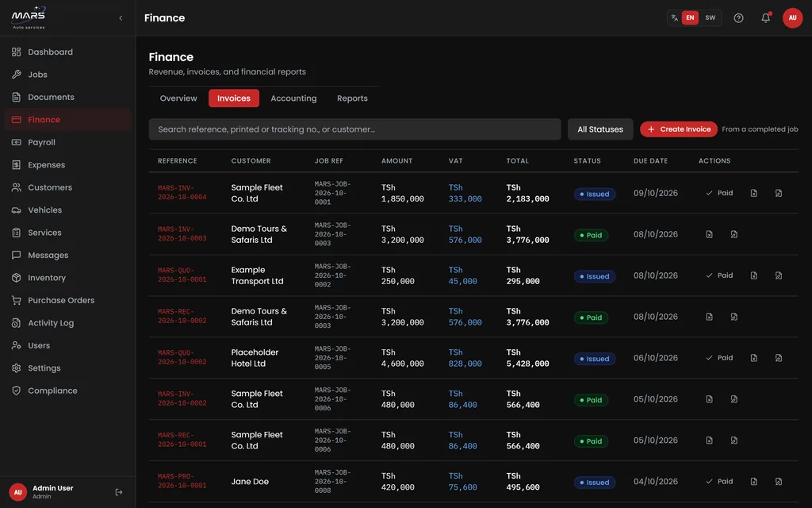Screen dimensions: 812x508
Task: Mark MARS-PRO-2026-10-0001 as Paid
Action: (x=719, y=482)
